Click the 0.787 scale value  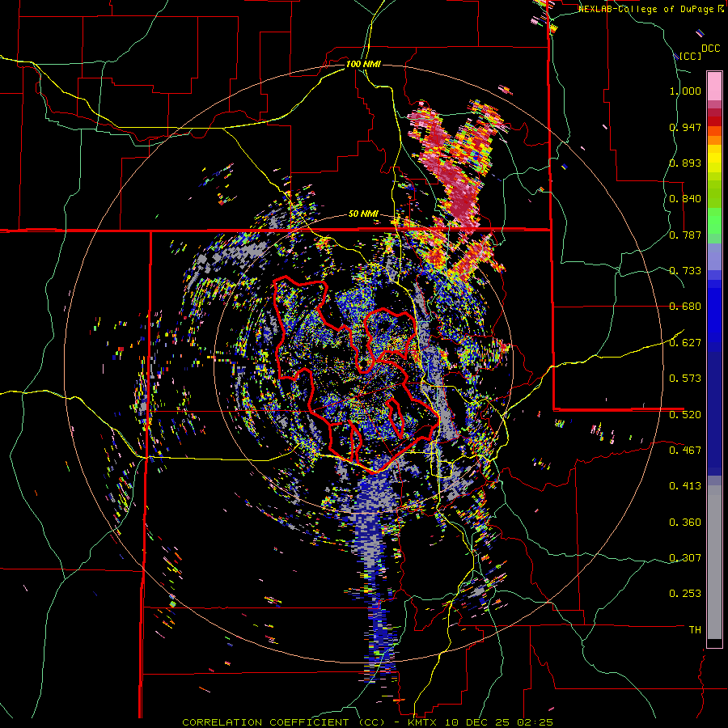click(685, 235)
